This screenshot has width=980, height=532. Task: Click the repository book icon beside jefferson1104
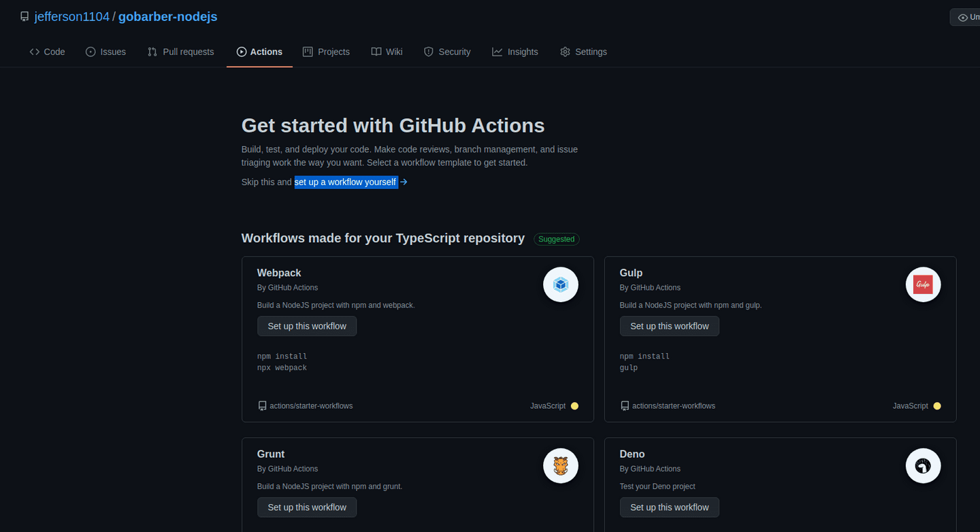tap(24, 16)
